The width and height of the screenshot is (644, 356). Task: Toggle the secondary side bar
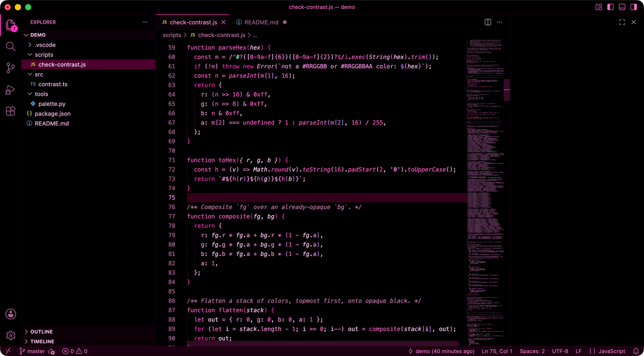634,7
